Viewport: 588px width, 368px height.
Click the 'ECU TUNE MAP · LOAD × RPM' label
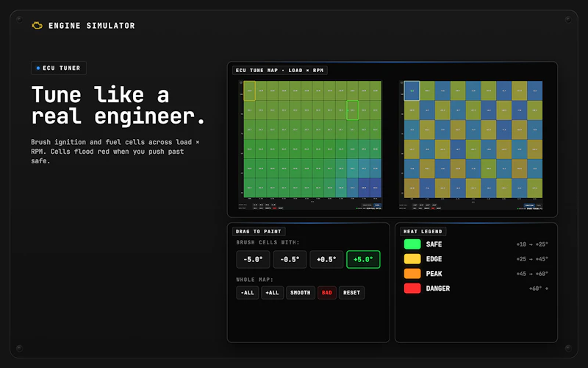coord(279,70)
